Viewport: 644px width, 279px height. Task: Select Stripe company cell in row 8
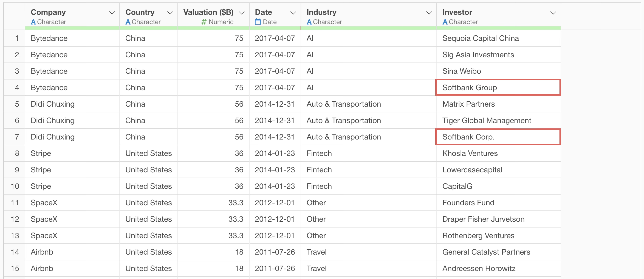coord(72,153)
